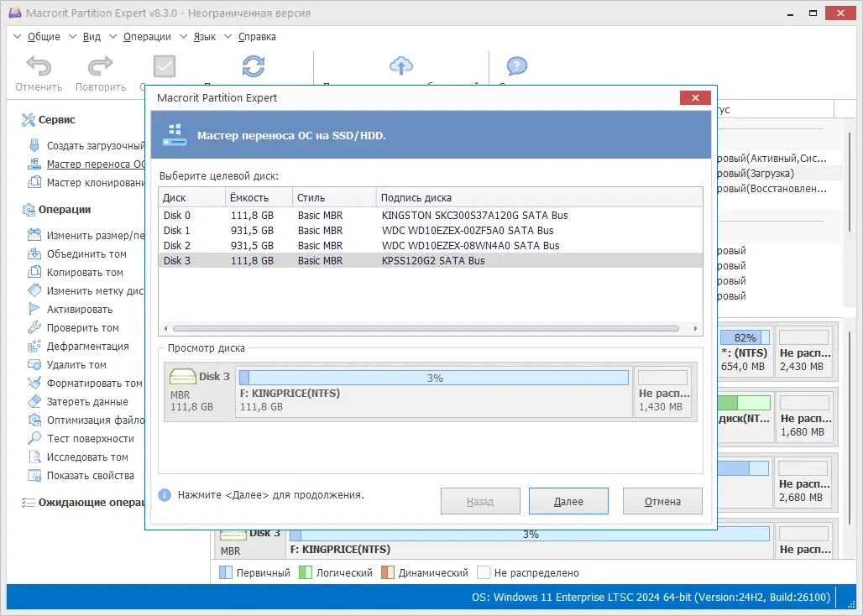Click the Дефрагментация icon

point(34,346)
